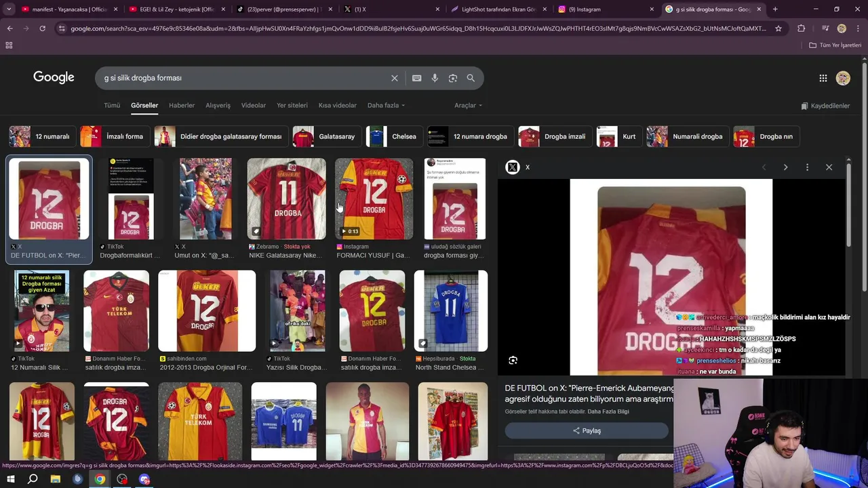The image size is (868, 488).
Task: Open search by image (Lens) icon
Action: point(453,78)
